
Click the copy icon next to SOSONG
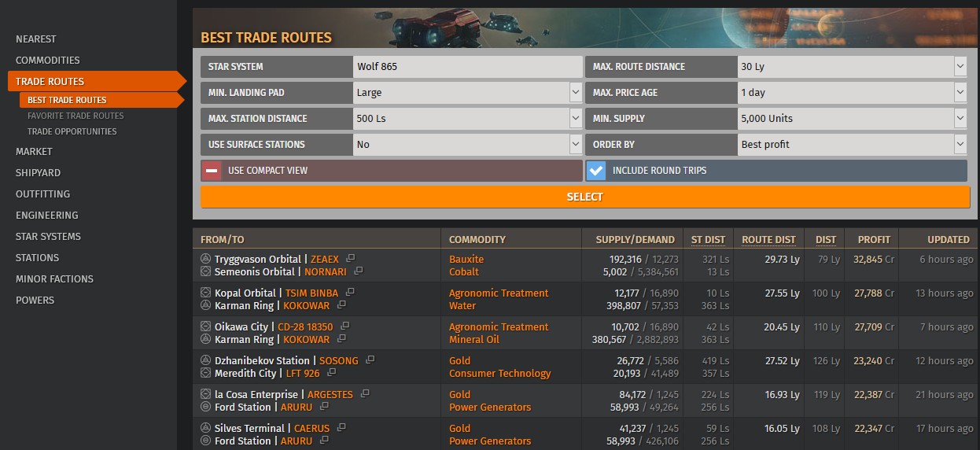click(x=370, y=360)
